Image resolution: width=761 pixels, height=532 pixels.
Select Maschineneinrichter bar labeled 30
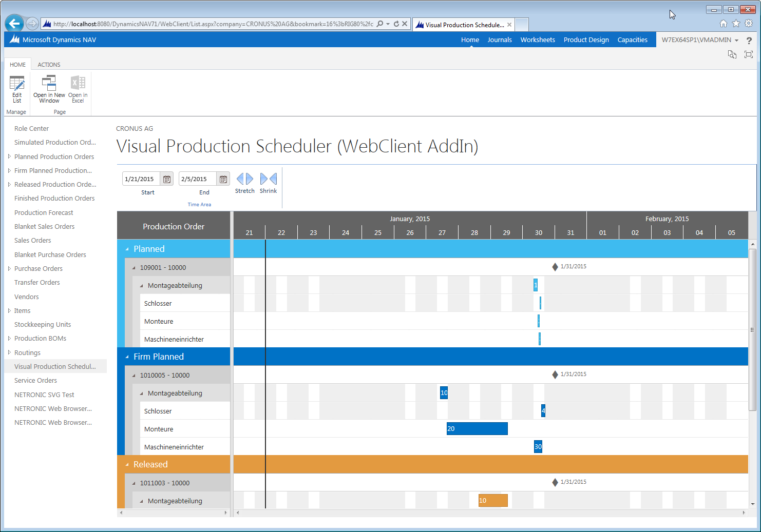[538, 447]
